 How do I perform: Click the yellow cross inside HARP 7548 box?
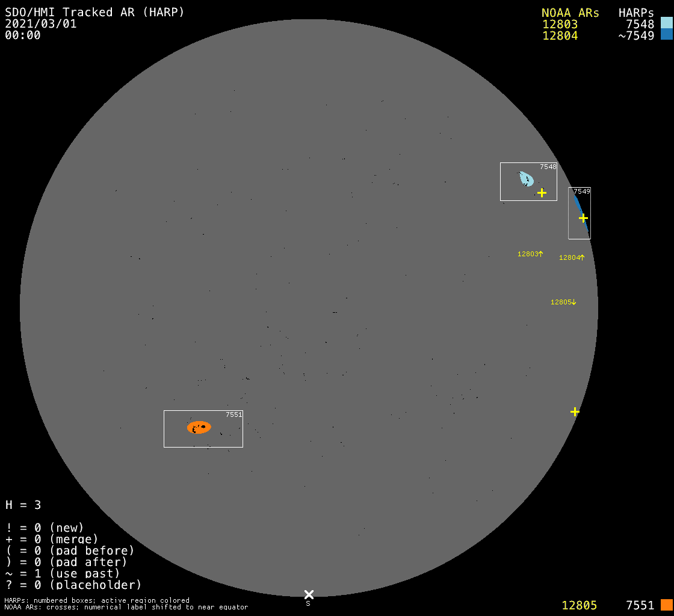tap(542, 192)
